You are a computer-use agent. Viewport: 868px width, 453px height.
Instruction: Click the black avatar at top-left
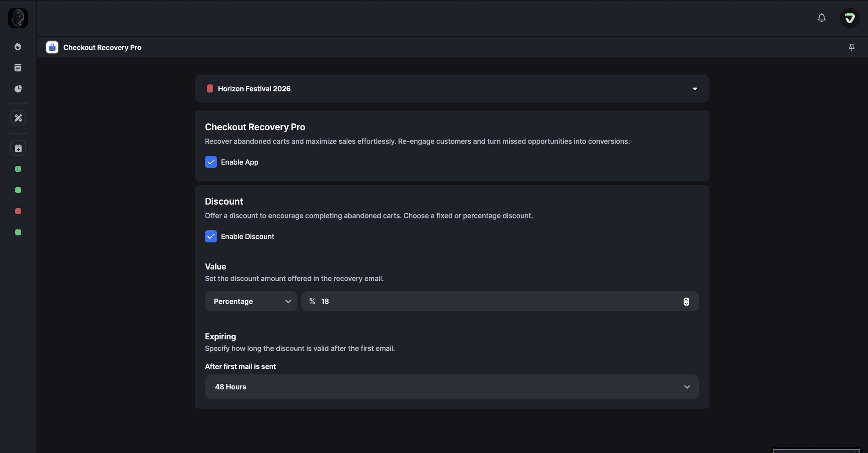18,18
